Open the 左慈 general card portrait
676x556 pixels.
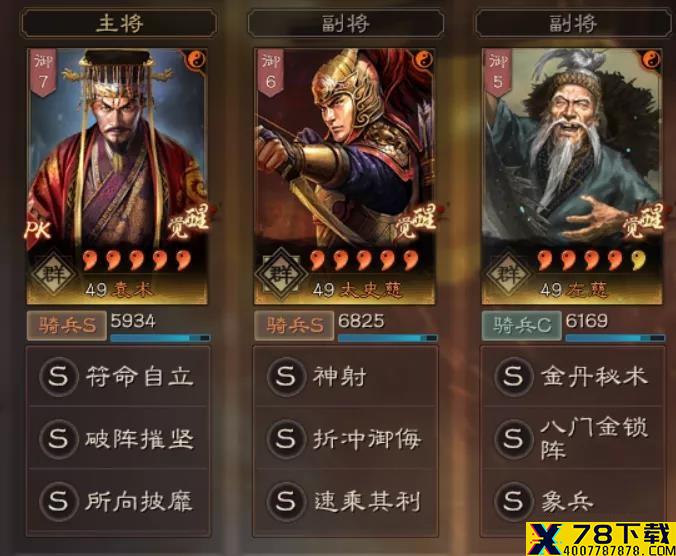coord(572,176)
